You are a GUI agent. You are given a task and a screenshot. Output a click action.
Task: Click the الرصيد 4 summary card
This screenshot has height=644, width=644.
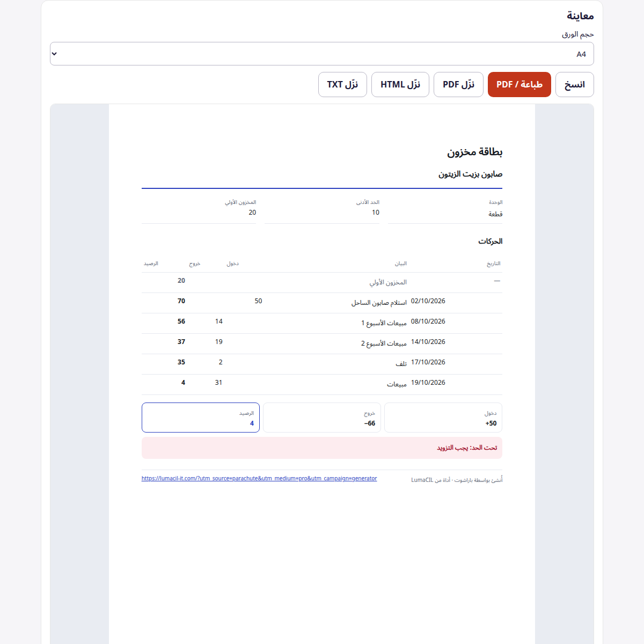coord(201,418)
